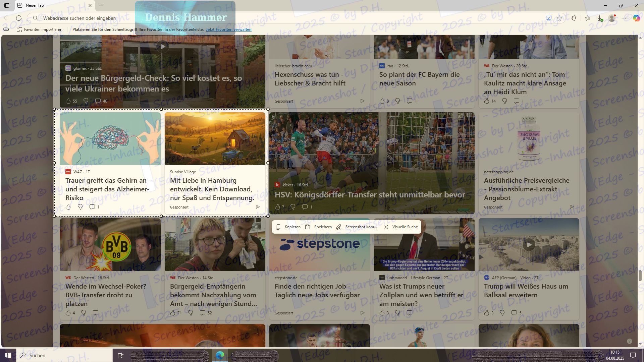Click the screenshot tool icon in address bar
The image size is (644, 362).
tap(549, 18)
